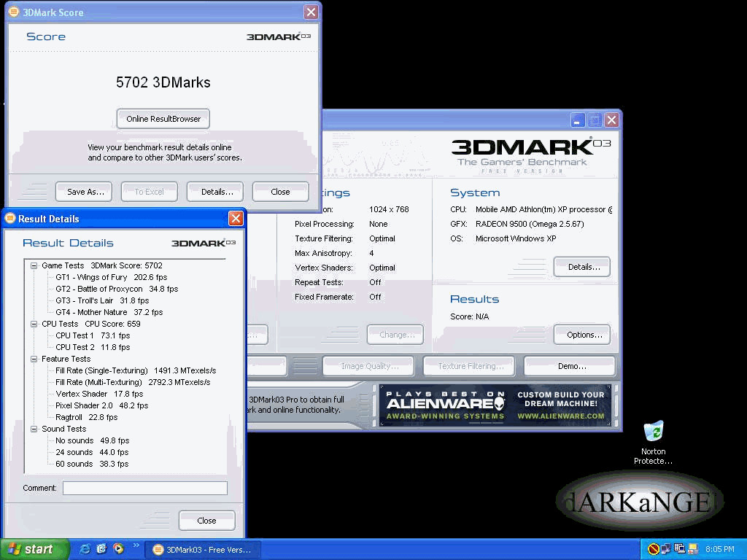This screenshot has width=747, height=560.
Task: Click the Online ResultBrowser button
Action: click(163, 119)
